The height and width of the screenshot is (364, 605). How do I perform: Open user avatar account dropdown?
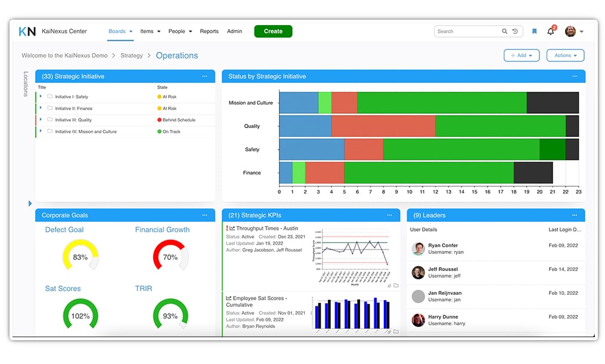574,32
